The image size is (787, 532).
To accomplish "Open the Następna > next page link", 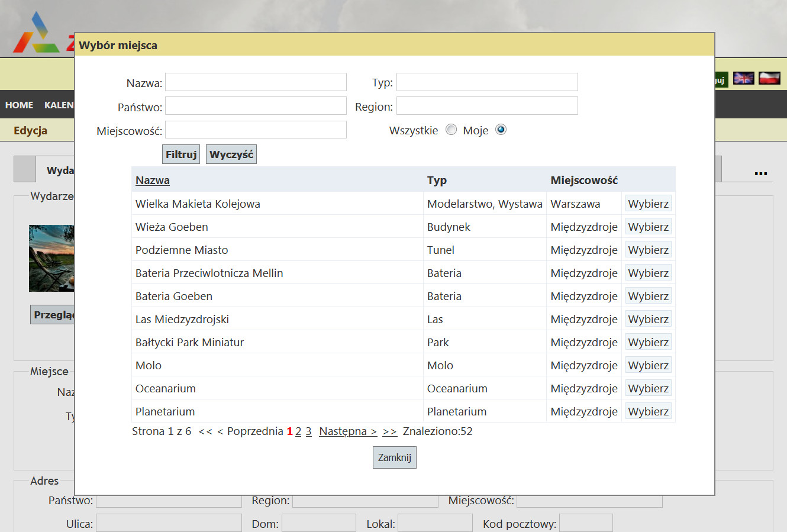I will (348, 431).
